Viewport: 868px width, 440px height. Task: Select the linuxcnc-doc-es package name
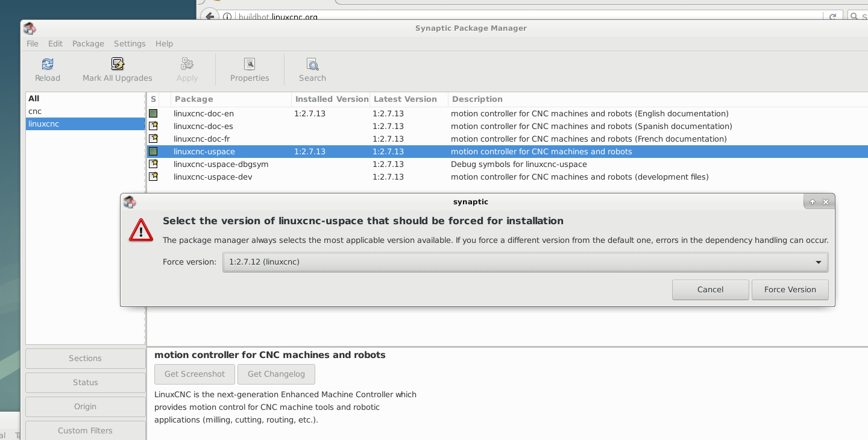(203, 126)
